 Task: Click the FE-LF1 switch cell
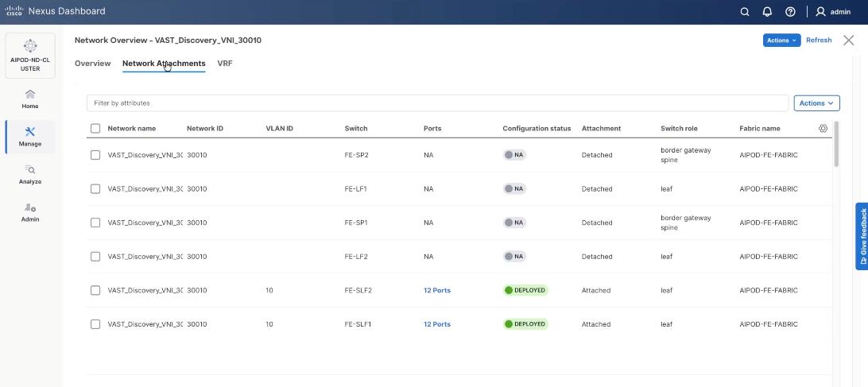pos(355,189)
